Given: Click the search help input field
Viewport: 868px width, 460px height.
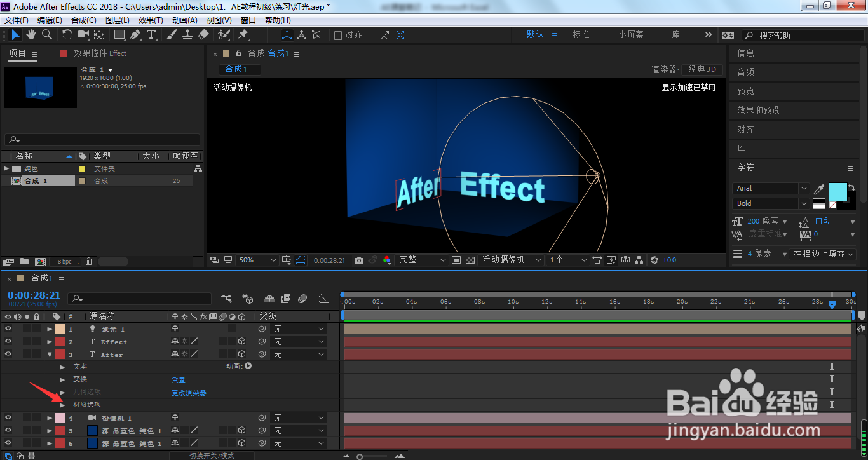Looking at the screenshot, I should (x=804, y=36).
